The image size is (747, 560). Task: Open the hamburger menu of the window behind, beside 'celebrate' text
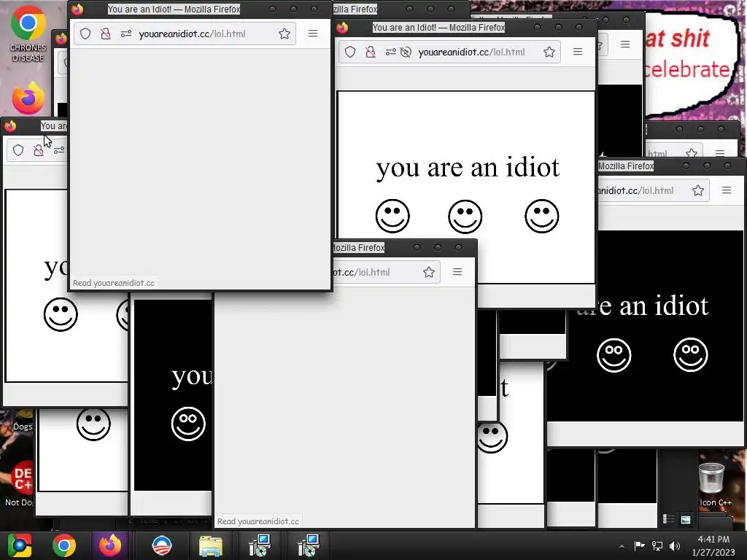tap(625, 44)
